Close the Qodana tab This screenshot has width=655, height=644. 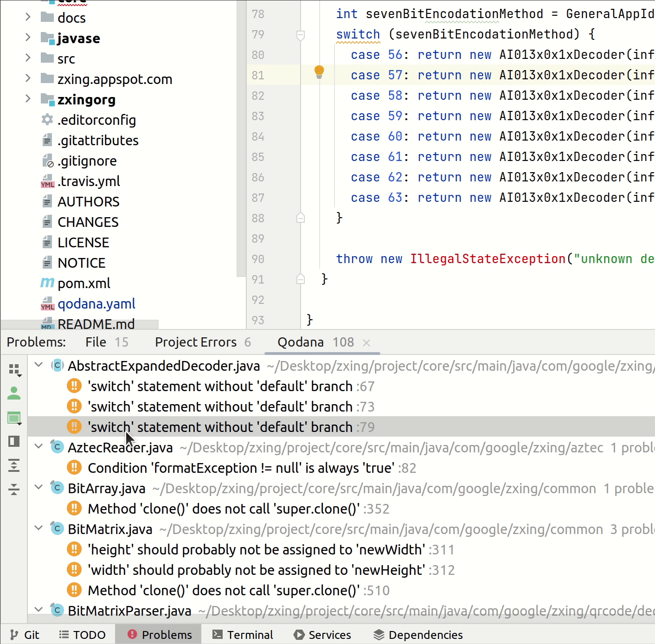pos(366,343)
